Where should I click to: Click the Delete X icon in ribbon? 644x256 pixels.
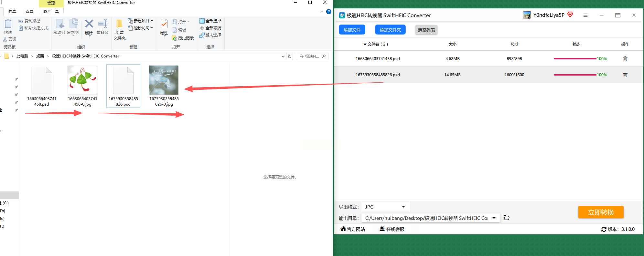(x=89, y=24)
